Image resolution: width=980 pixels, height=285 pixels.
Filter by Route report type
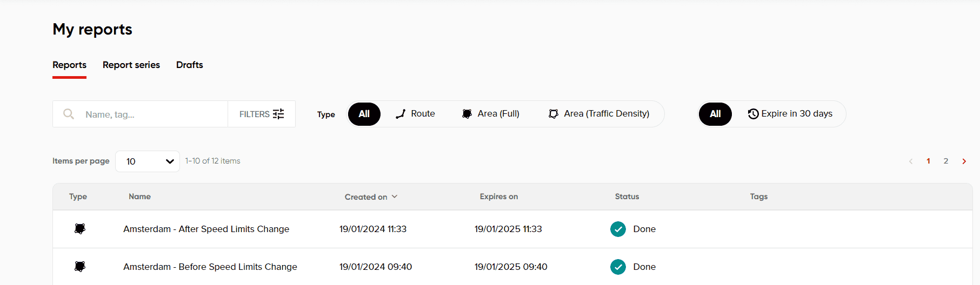click(x=415, y=114)
